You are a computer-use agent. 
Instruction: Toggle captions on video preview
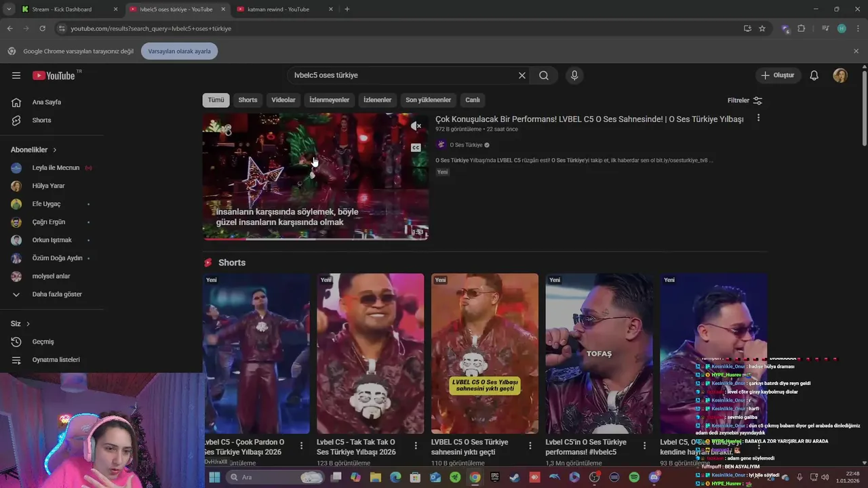tap(416, 147)
